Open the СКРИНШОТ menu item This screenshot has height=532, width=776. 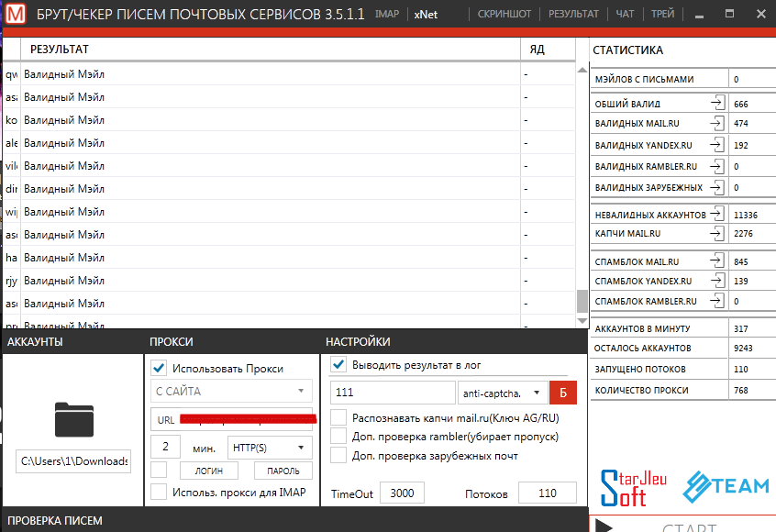pos(504,14)
